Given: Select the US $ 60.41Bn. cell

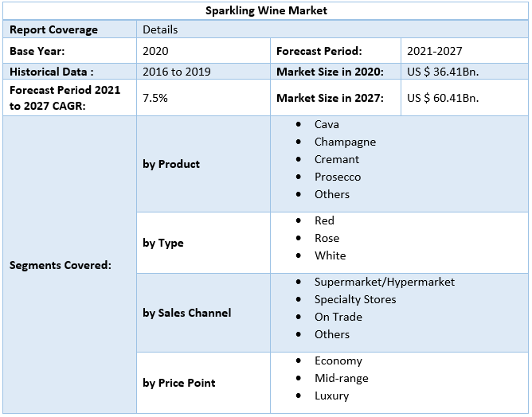Looking at the screenshot, I should [x=443, y=99].
